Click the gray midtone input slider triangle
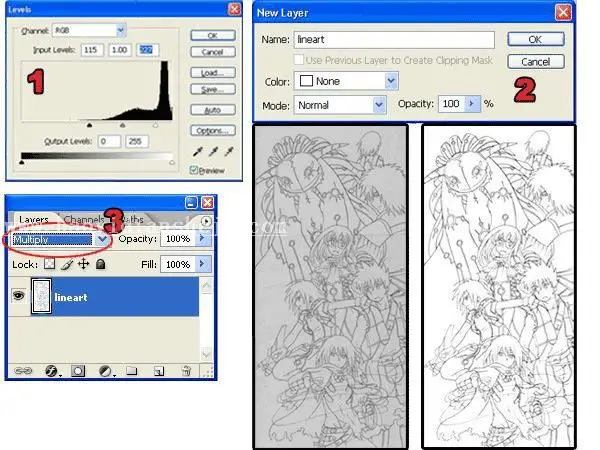The width and height of the screenshot is (600, 450). pyautogui.click(x=122, y=125)
